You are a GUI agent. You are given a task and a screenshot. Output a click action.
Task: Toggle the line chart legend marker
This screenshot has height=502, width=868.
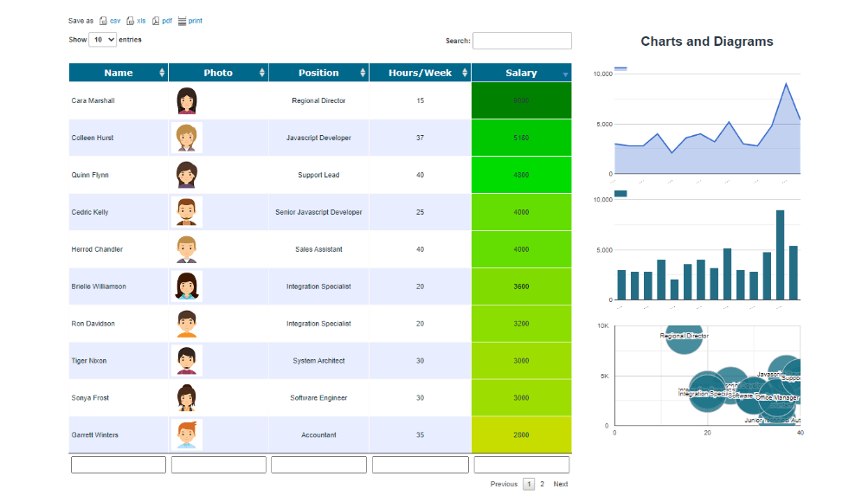click(x=620, y=68)
